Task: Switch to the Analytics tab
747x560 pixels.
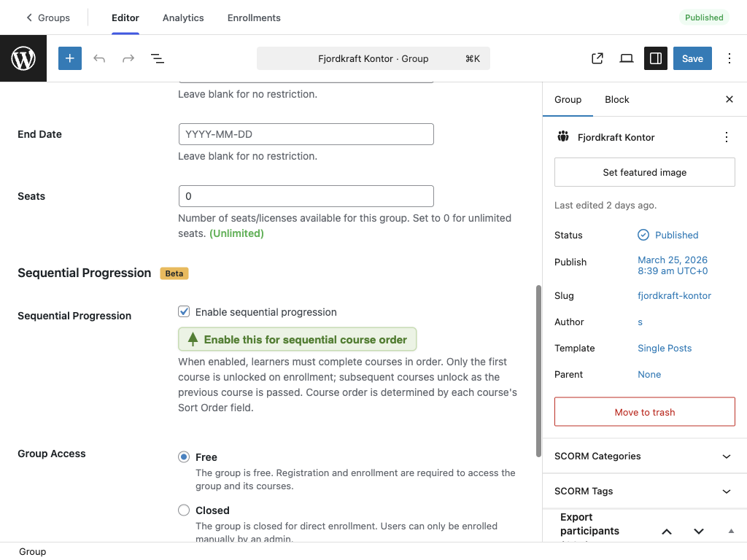Action: point(182,17)
